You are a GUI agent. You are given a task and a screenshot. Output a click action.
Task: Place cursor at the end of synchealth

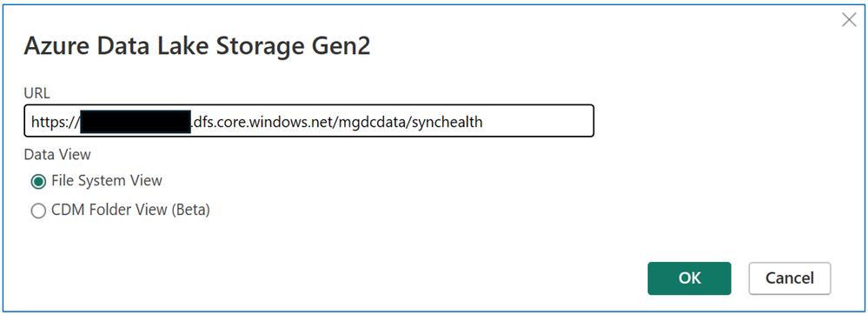pyautogui.click(x=483, y=122)
